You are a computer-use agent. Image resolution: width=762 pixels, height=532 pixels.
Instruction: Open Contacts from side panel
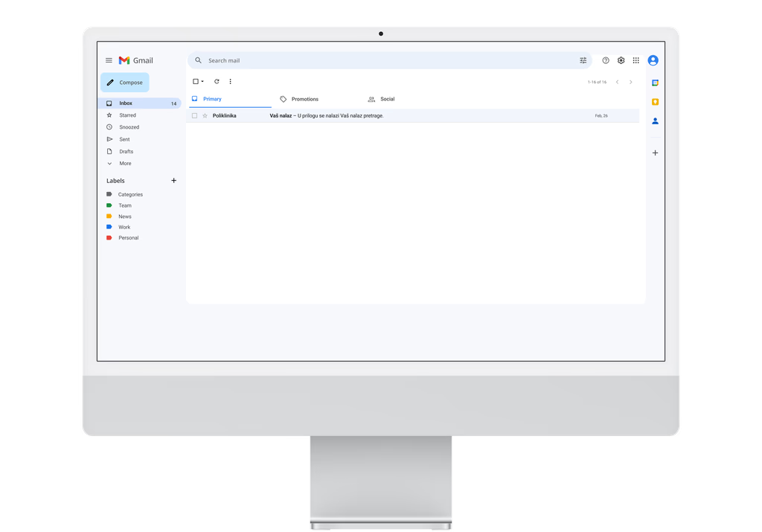coord(655,121)
